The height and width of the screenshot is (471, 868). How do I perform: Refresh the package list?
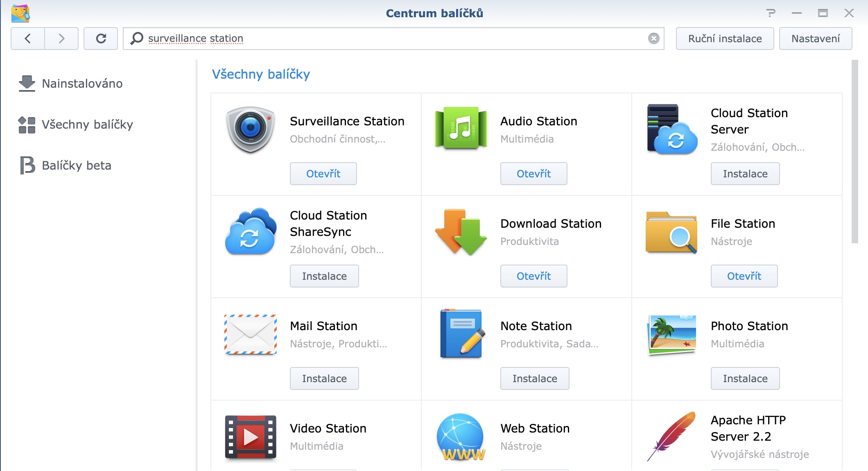[x=101, y=38]
